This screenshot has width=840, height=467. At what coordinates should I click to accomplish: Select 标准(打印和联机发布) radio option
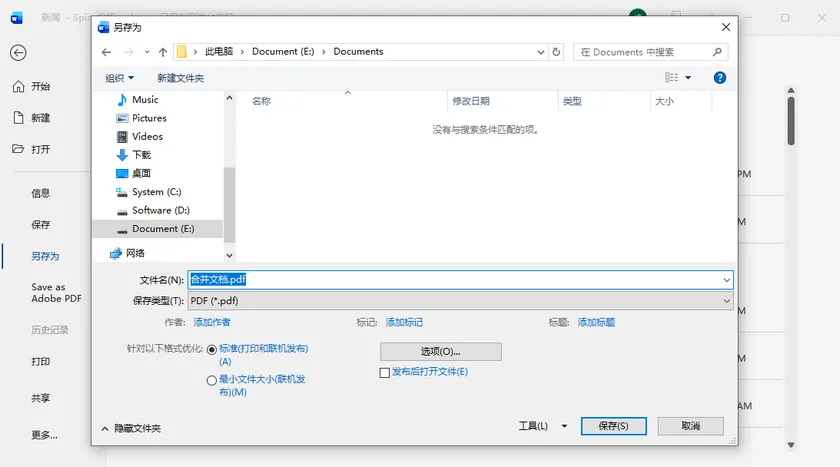pyautogui.click(x=212, y=350)
